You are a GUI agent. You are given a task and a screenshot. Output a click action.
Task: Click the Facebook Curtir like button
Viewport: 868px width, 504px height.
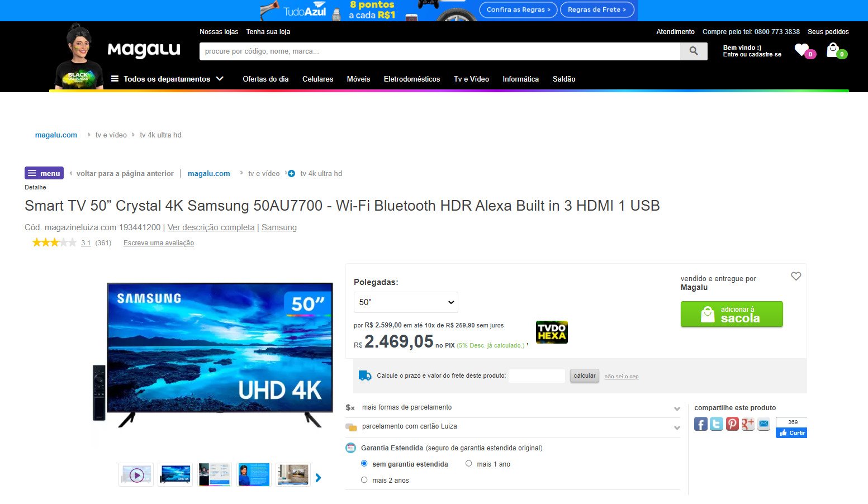[x=792, y=432]
